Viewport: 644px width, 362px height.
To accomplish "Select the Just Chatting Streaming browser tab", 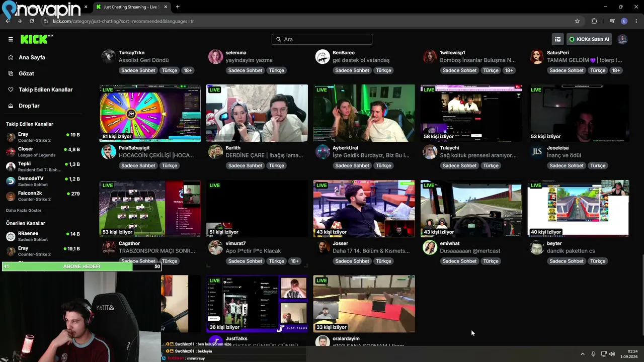I will [x=131, y=7].
